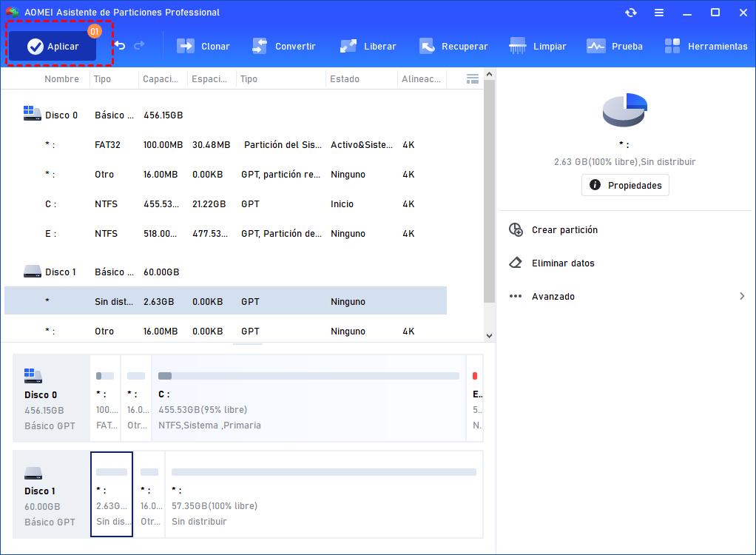
Task: Select the C: NTFS partition row
Action: pyautogui.click(x=226, y=204)
